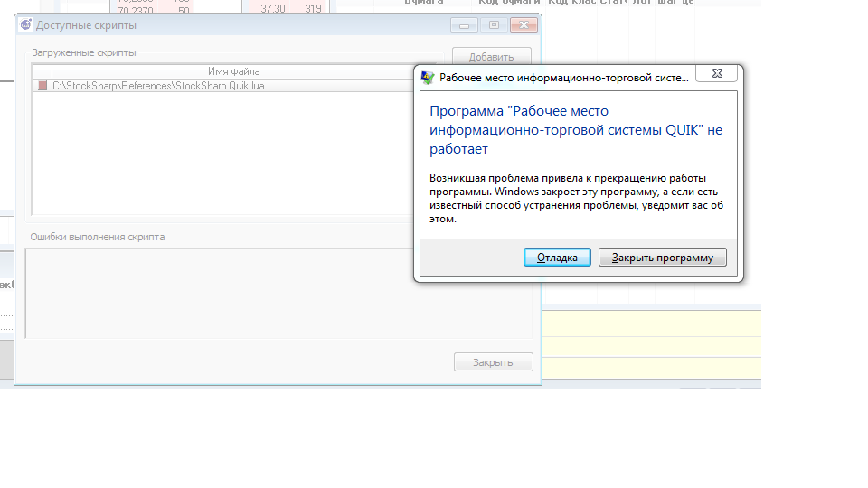
Task: Close the QUIK crash error dialog
Action: pos(717,73)
